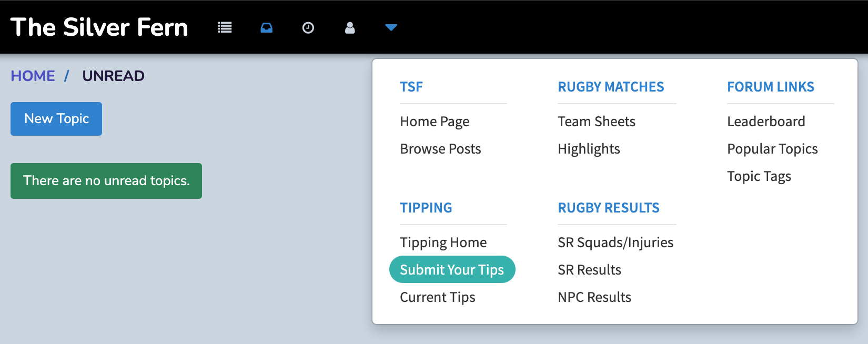This screenshot has width=868, height=344.
Task: Select Topic Tags menu item
Action: [x=759, y=176]
